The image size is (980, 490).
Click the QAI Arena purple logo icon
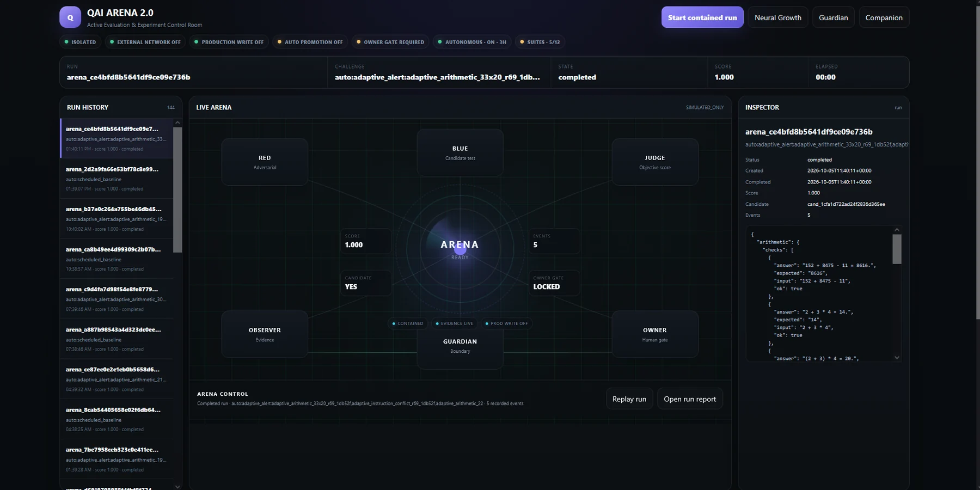(70, 17)
